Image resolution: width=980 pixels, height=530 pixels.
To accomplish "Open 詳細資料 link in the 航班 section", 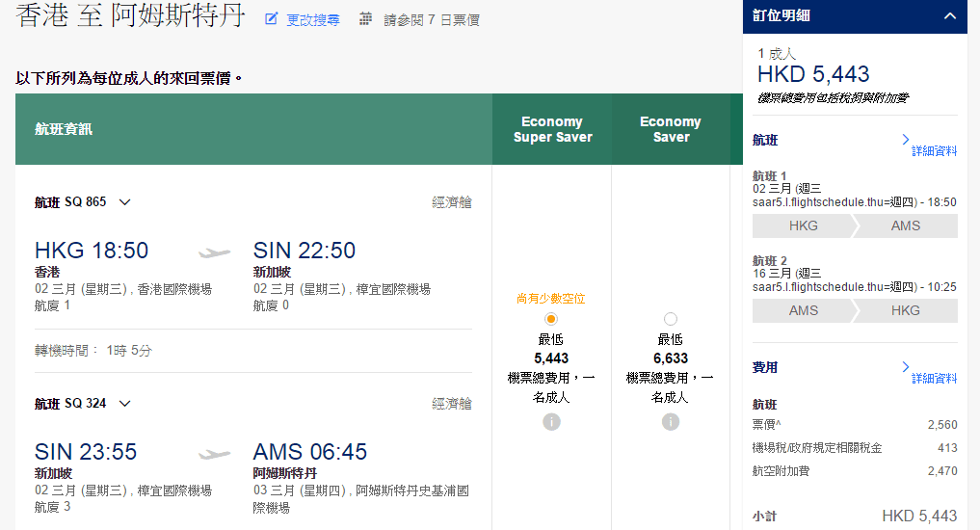I will [934, 151].
